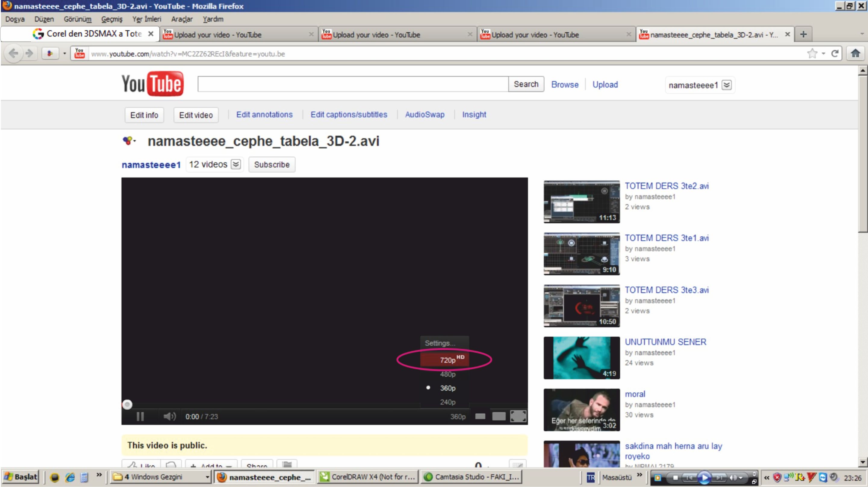
Task: Expand the Masaüstü toolbar chevron
Action: tap(639, 475)
